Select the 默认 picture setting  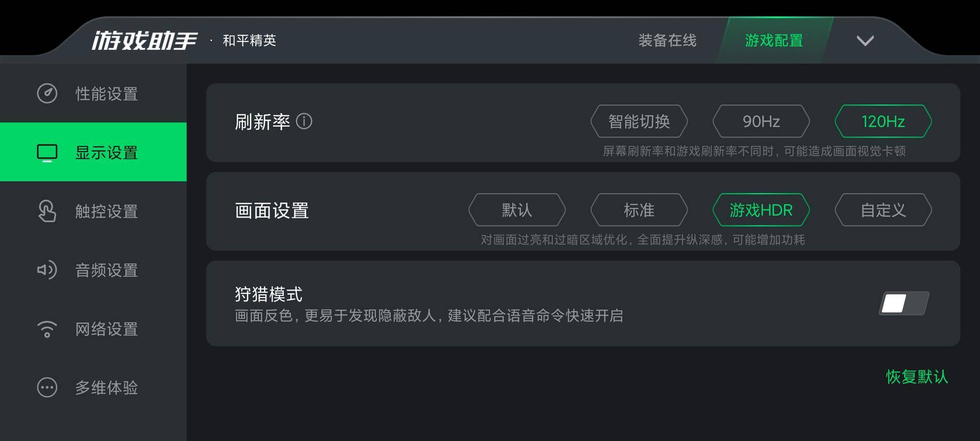[517, 210]
